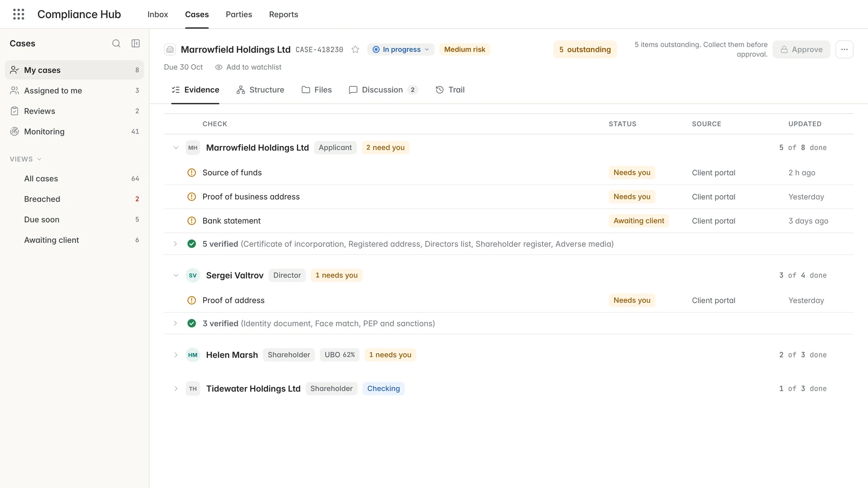Click warning icon on Bank statement row
The width and height of the screenshot is (868, 488).
191,221
